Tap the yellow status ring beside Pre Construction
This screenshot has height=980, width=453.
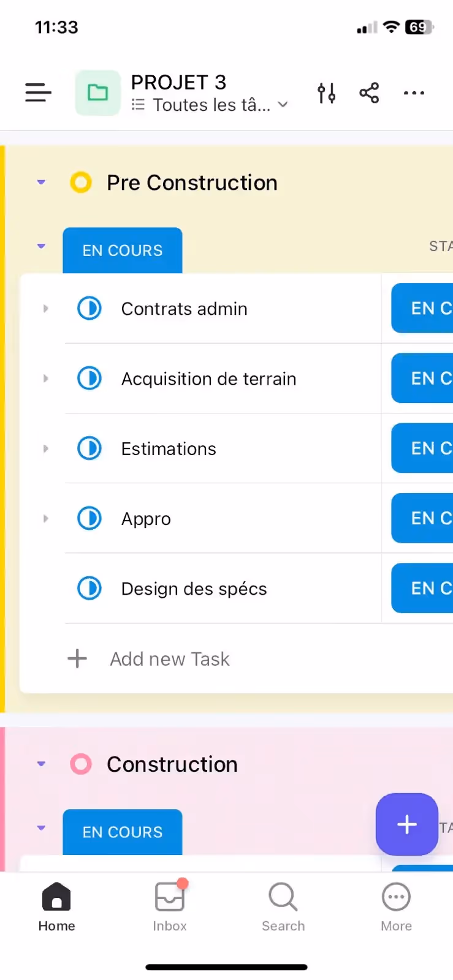point(80,182)
